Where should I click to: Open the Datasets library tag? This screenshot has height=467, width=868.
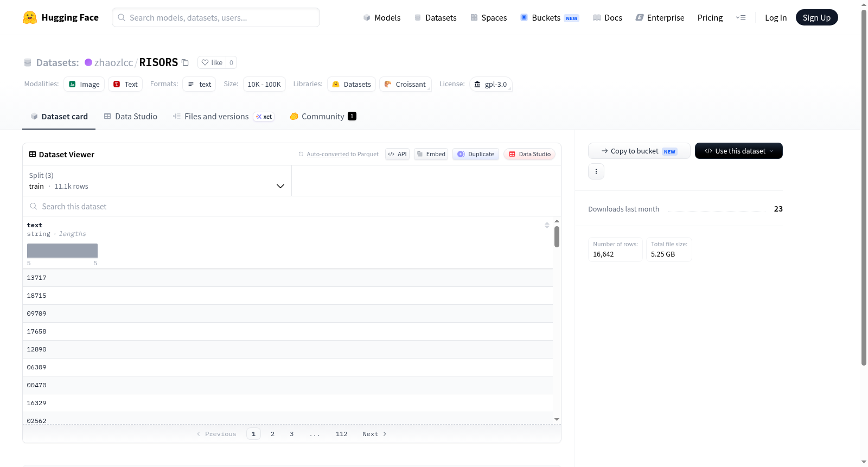coord(352,84)
